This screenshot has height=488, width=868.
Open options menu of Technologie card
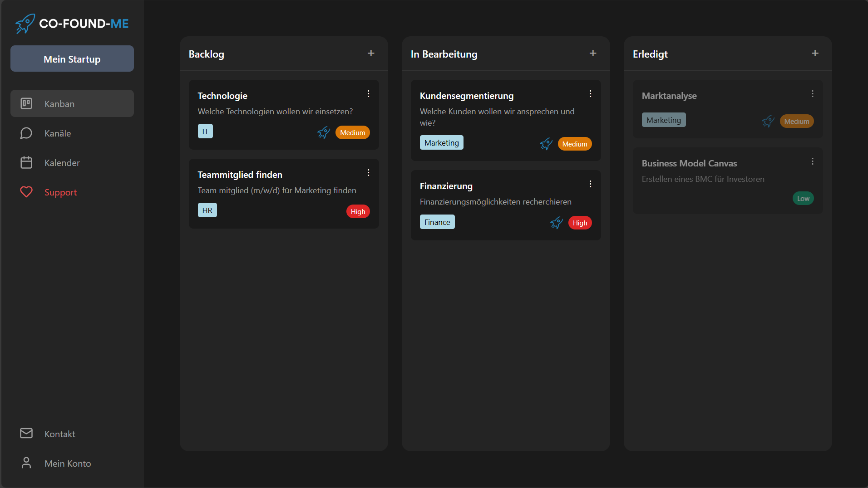tap(368, 94)
